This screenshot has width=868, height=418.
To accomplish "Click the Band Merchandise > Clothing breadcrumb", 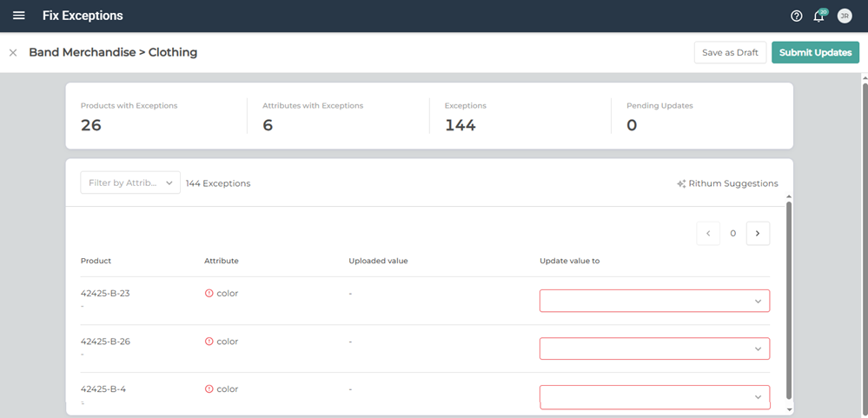I will (113, 53).
